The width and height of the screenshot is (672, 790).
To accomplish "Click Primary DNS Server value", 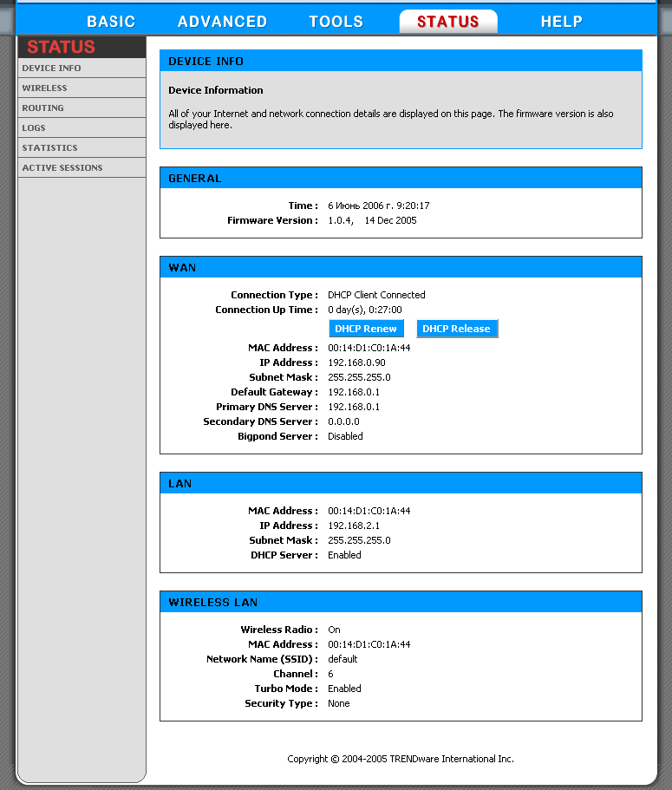I will pos(353,407).
